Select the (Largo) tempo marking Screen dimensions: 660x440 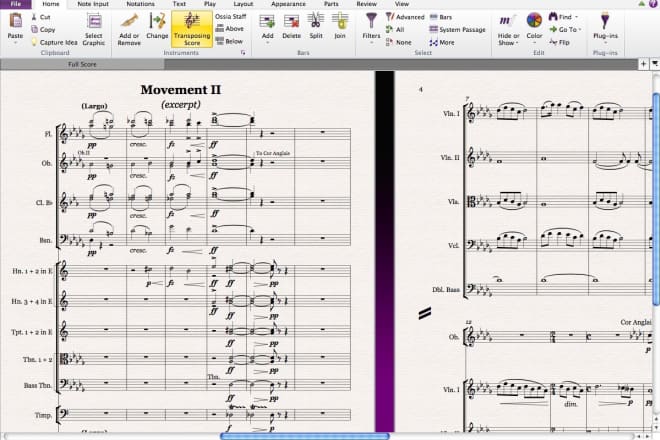coord(94,106)
